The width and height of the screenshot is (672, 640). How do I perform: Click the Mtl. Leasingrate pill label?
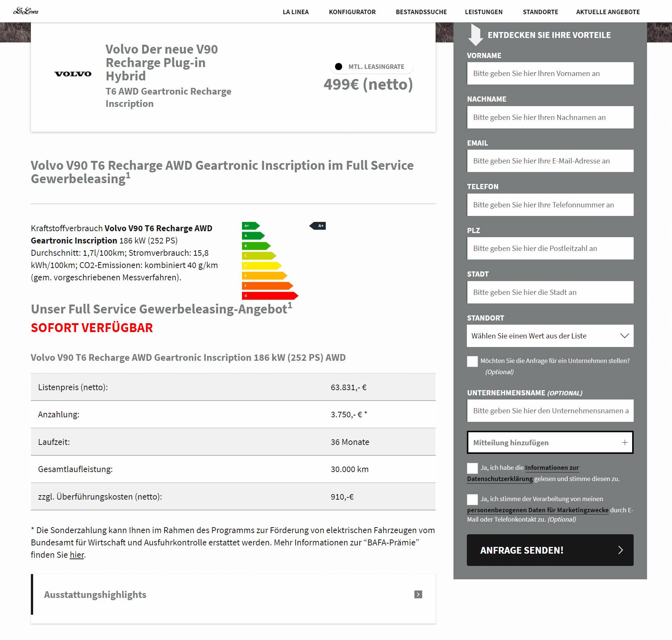coord(372,67)
